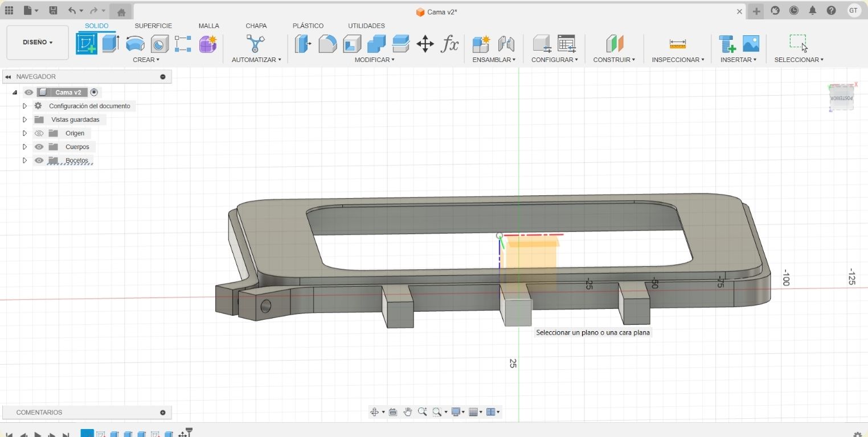Open the CONSTRUIR dropdown menu
This screenshot has height=437, width=868.
[614, 60]
